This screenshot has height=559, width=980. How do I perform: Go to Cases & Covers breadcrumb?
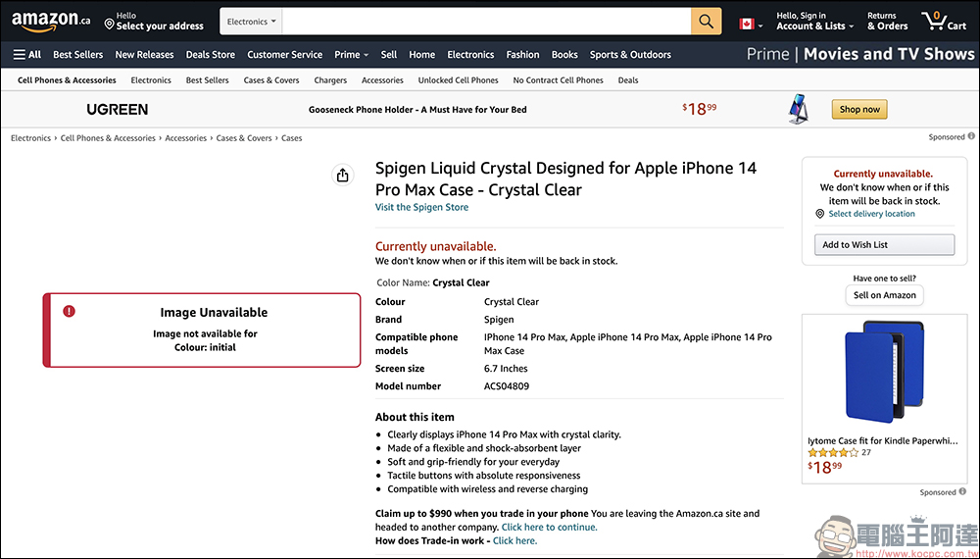244,138
